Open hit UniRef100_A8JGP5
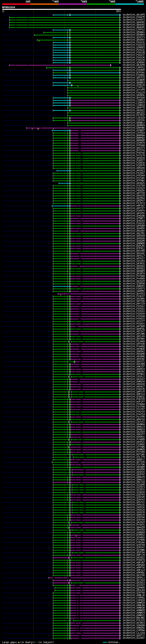Viewport: 146px width, 644px height. point(133,15)
